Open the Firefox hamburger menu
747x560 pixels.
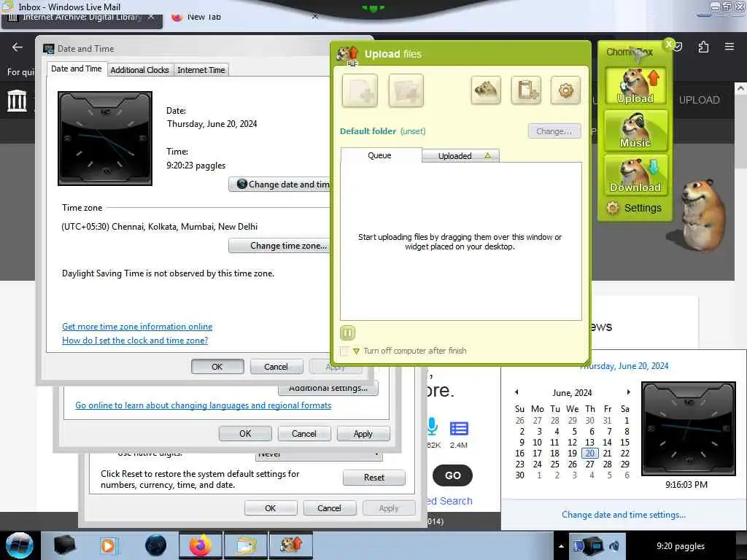(x=729, y=47)
